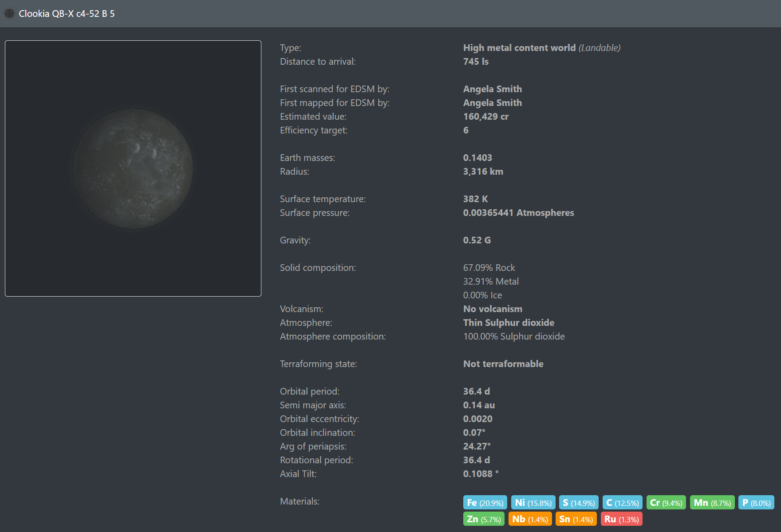Click the '32.91% Metal' composition entry
Screen dimensions: 781x532
(x=491, y=282)
